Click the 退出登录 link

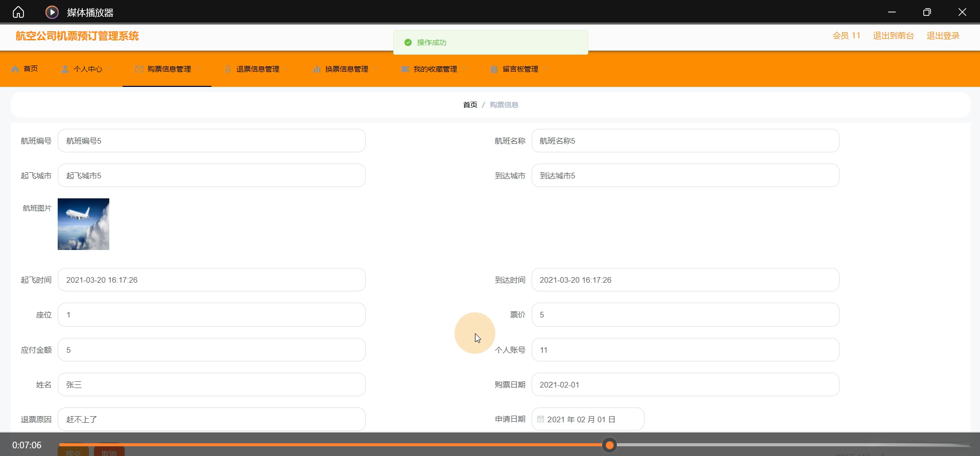[943, 36]
